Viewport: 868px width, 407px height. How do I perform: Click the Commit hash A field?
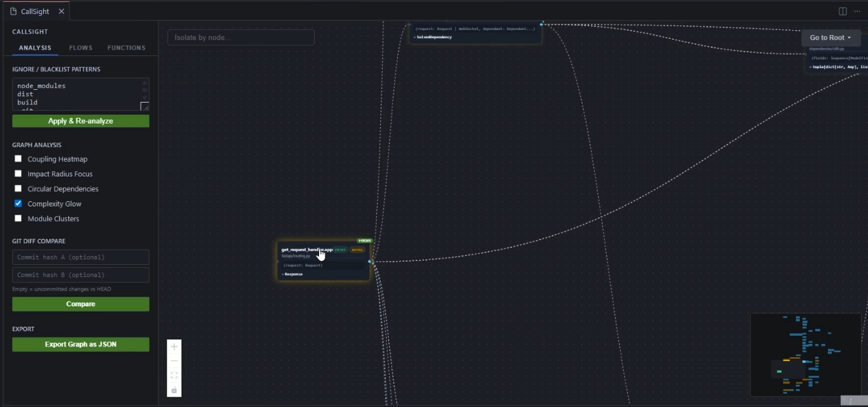pos(81,257)
